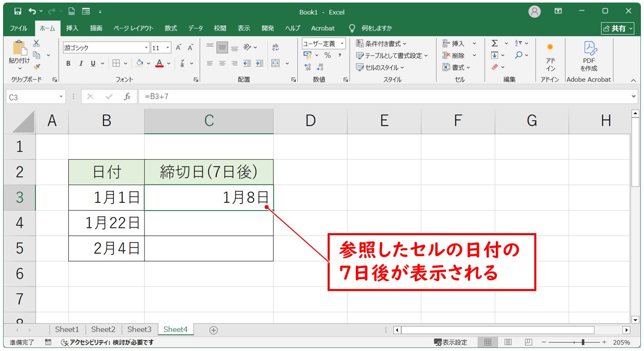644x351 pixels.
Task: Select the 塗りつぶしの色 fill color icon
Action: coord(139,64)
